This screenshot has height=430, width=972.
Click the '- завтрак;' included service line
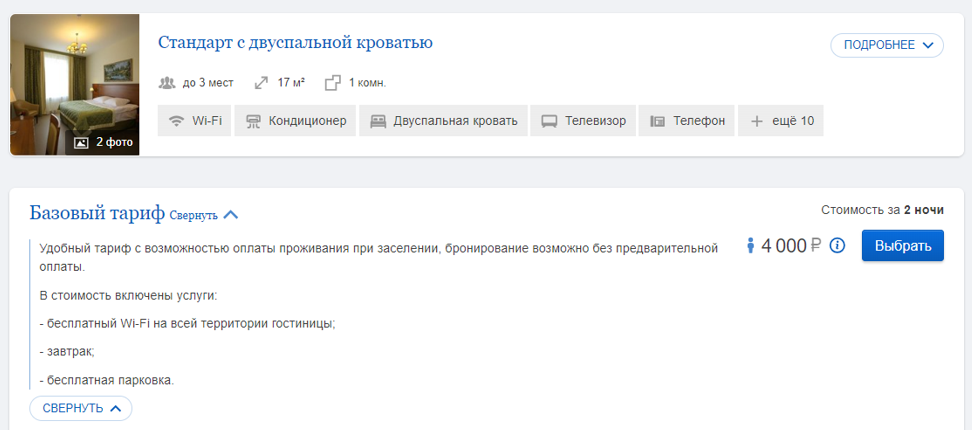click(67, 351)
